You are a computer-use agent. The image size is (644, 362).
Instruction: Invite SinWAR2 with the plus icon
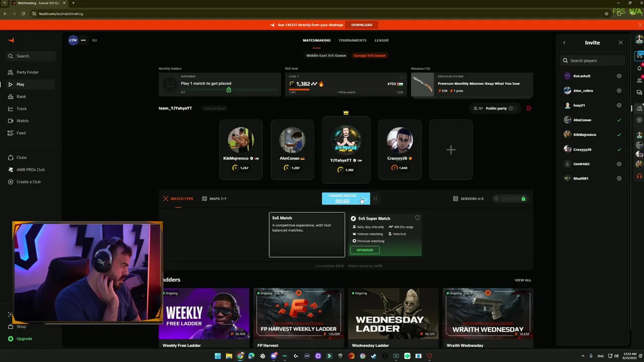(x=619, y=164)
